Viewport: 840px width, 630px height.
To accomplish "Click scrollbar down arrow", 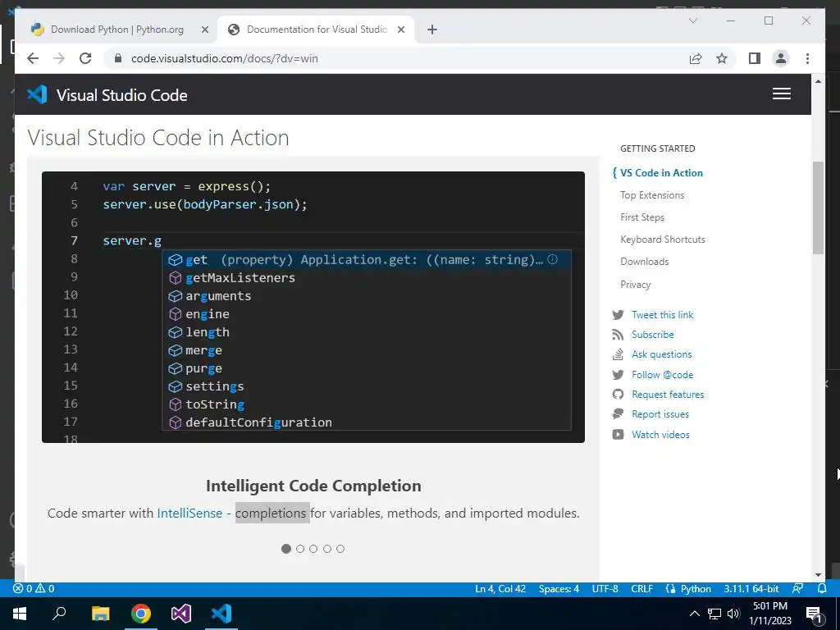I will click(x=818, y=574).
